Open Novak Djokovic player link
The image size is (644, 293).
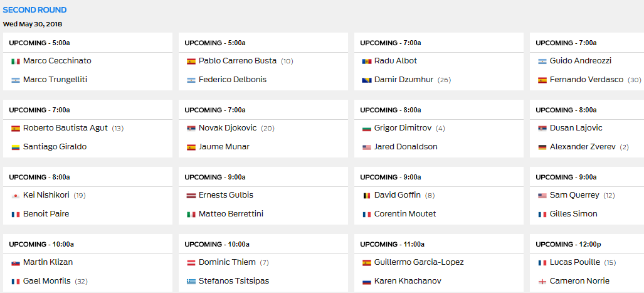(228, 128)
